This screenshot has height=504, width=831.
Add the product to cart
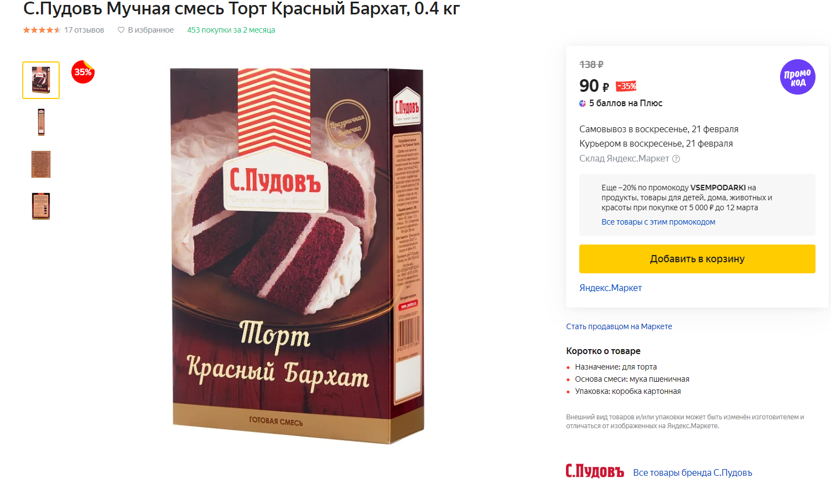coord(697,259)
